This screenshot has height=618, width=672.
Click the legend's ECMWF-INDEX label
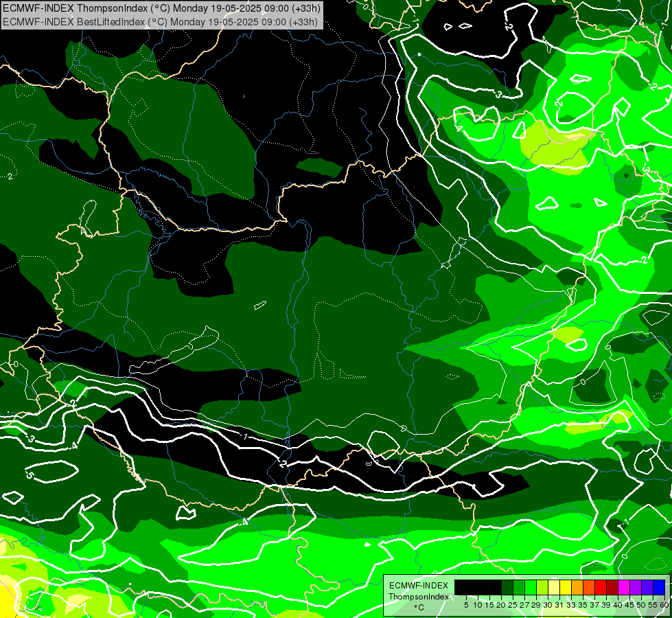[419, 586]
